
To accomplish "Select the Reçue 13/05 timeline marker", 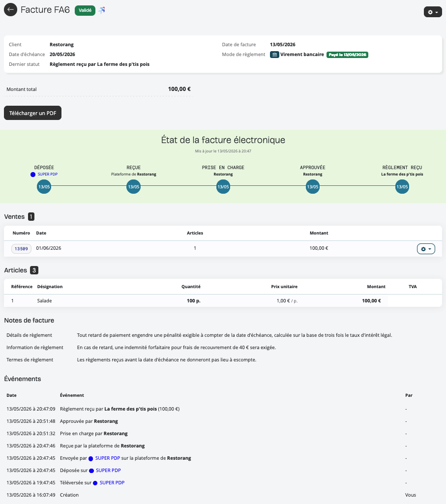I will point(133,187).
